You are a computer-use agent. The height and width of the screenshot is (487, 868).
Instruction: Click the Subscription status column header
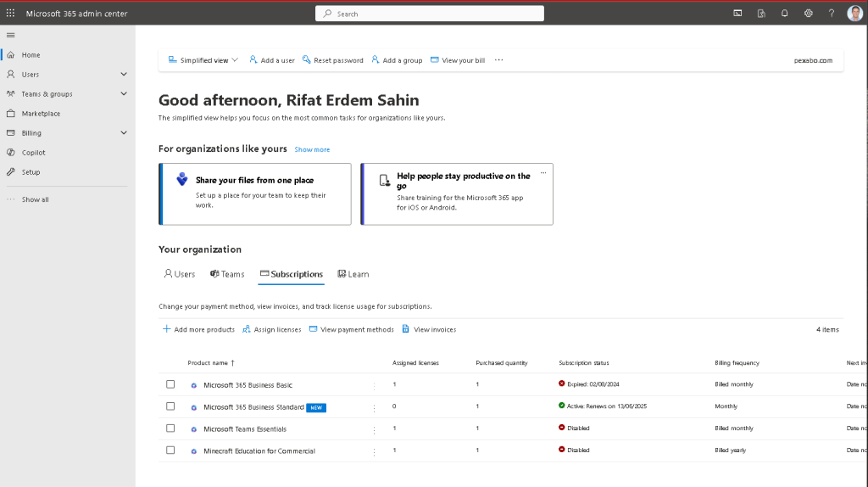[x=583, y=363]
